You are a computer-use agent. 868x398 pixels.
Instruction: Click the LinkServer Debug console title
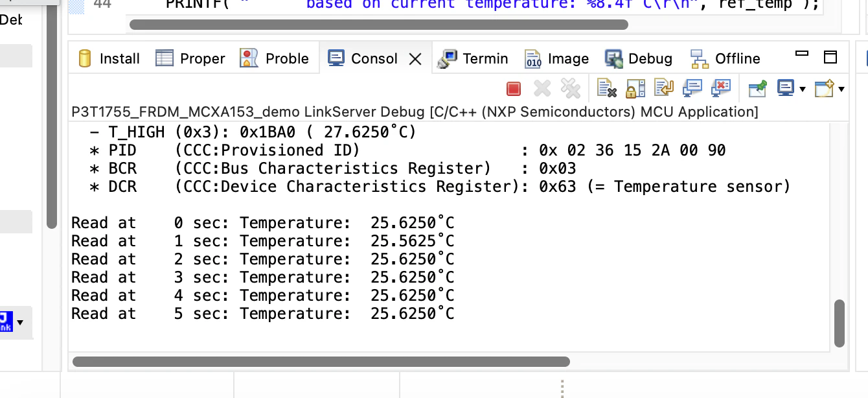(x=415, y=111)
